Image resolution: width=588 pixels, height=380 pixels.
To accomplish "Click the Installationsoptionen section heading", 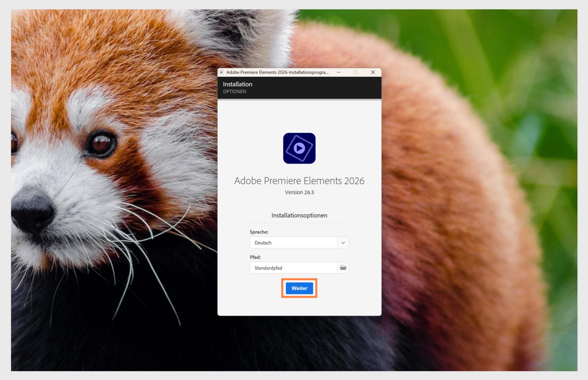I will coord(299,215).
